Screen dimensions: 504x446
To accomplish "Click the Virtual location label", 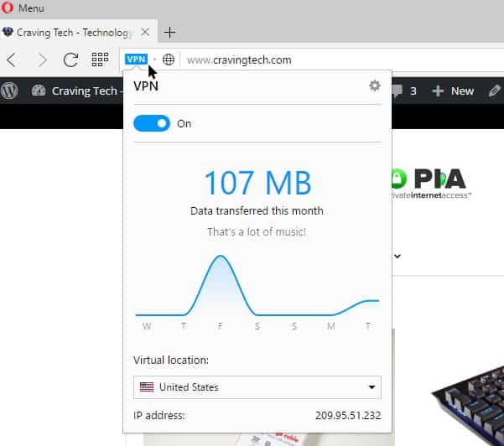I will click(x=171, y=360).
